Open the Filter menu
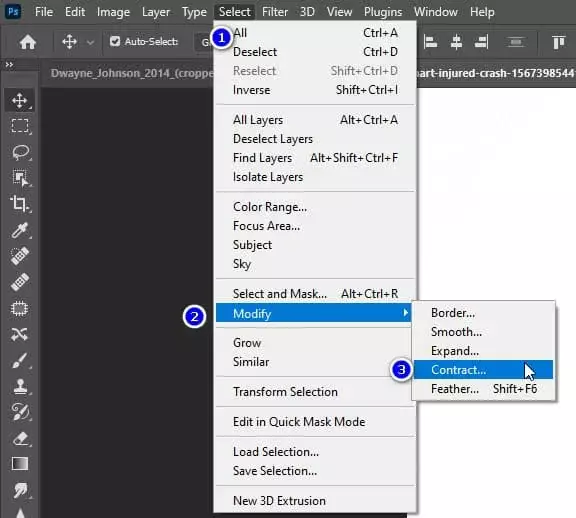Viewport: 576px width, 518px height. (x=275, y=12)
